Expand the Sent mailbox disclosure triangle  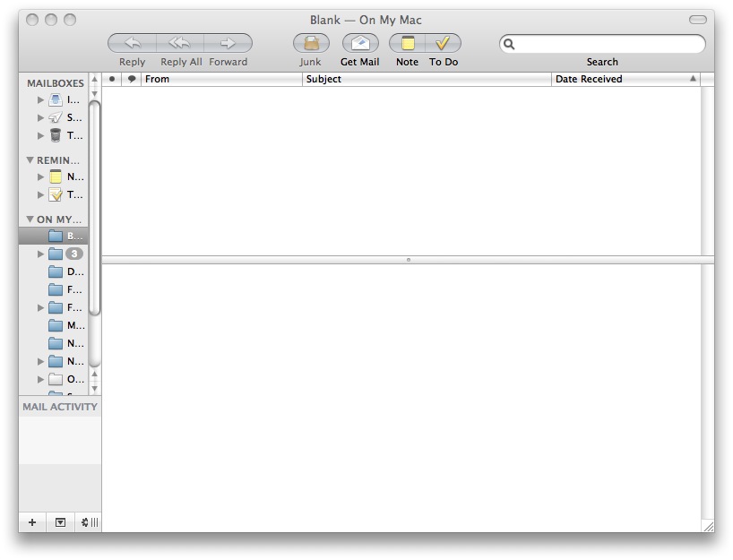click(40, 117)
